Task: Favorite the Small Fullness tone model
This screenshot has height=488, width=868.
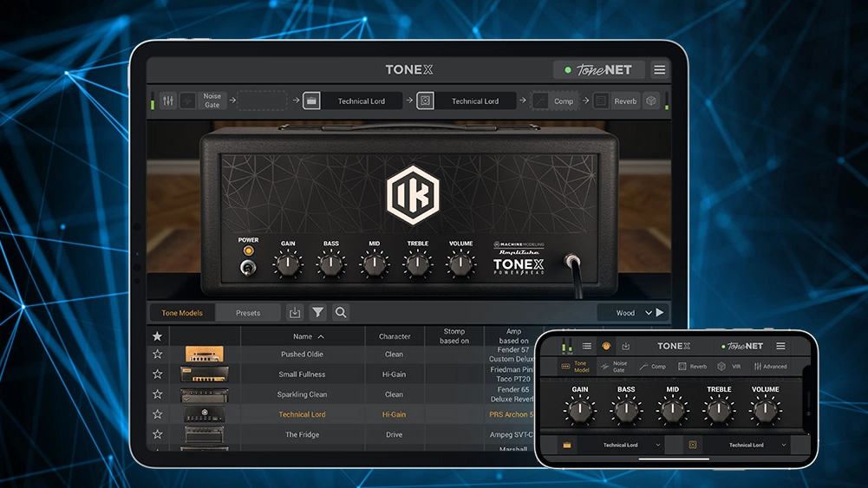Action: click(x=157, y=374)
